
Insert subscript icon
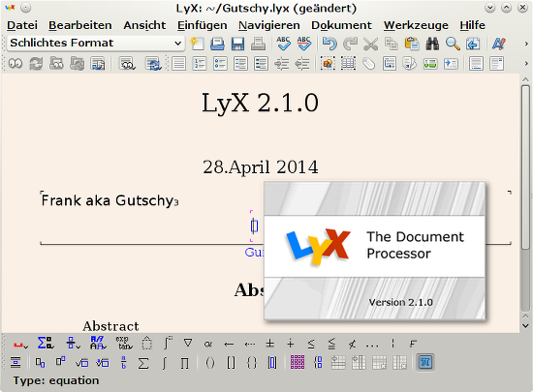pyautogui.click(x=40, y=362)
